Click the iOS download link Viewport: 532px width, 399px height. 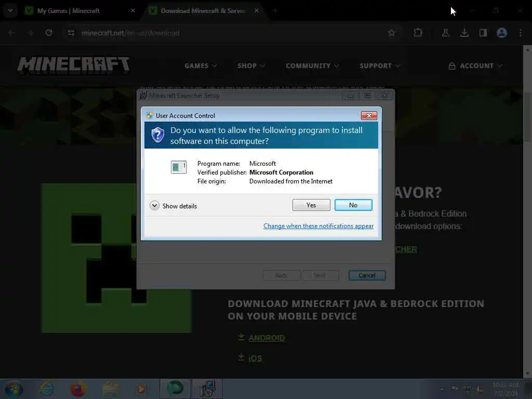[255, 358]
